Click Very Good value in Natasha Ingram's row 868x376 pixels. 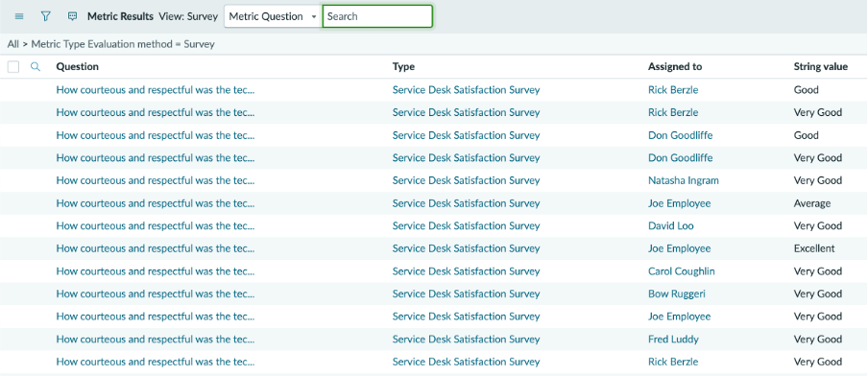pyautogui.click(x=818, y=180)
